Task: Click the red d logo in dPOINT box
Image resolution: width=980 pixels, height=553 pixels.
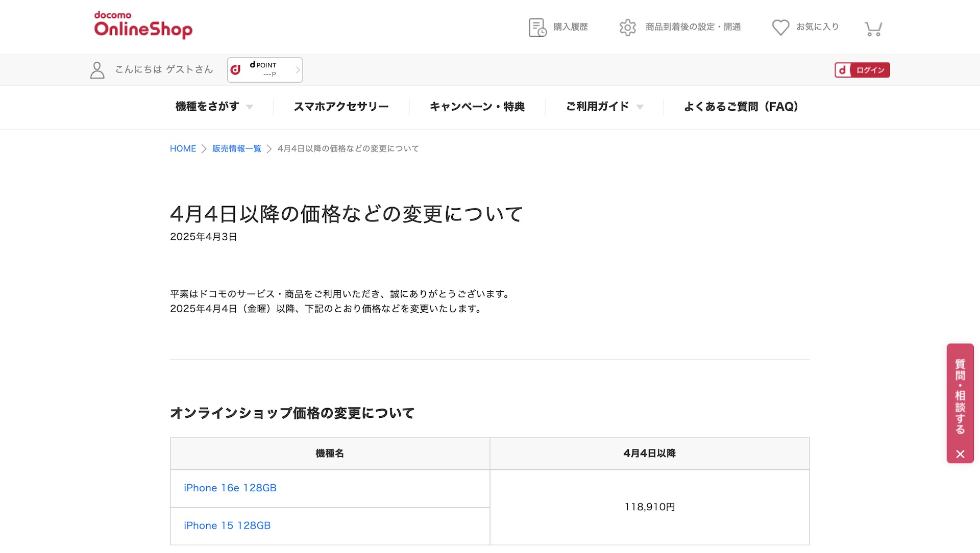Action: point(236,70)
